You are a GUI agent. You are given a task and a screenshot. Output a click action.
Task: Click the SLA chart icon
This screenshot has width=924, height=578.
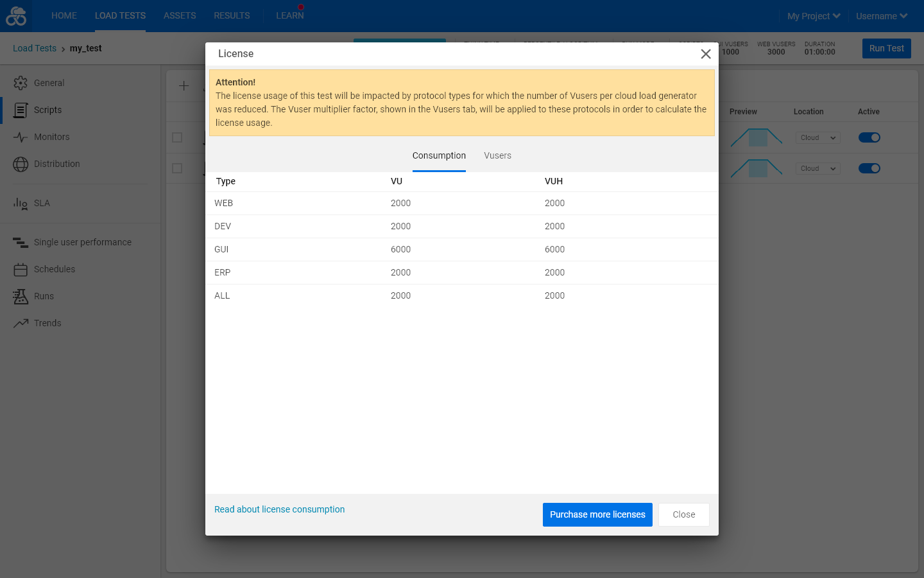tap(21, 204)
